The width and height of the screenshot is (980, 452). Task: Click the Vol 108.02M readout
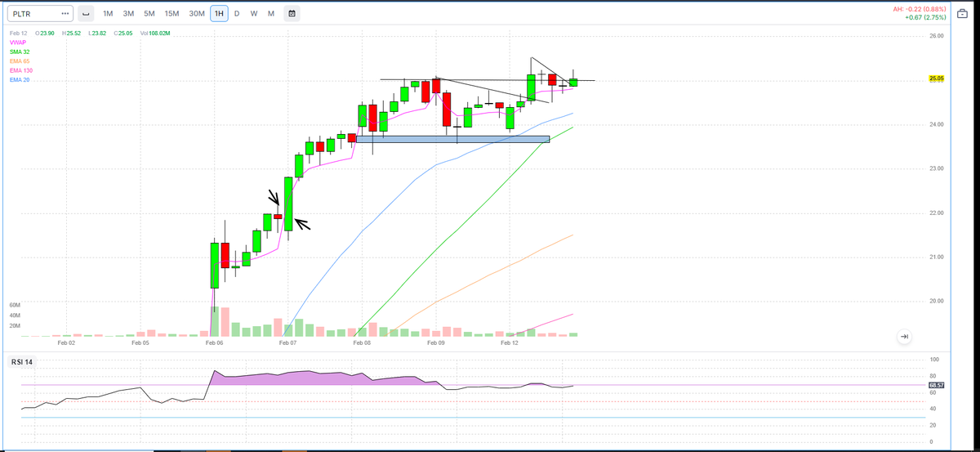[x=155, y=33]
